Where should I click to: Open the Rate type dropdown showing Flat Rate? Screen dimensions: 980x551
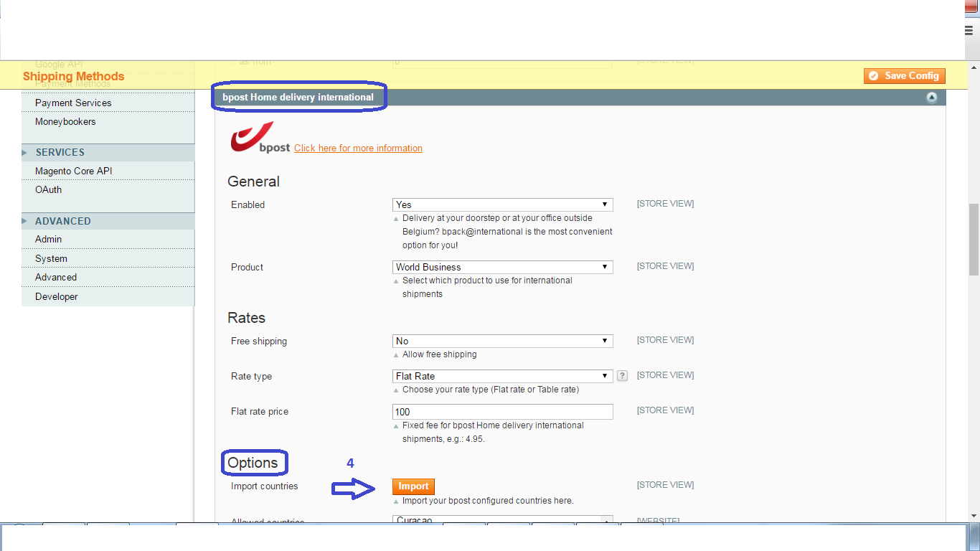(502, 376)
